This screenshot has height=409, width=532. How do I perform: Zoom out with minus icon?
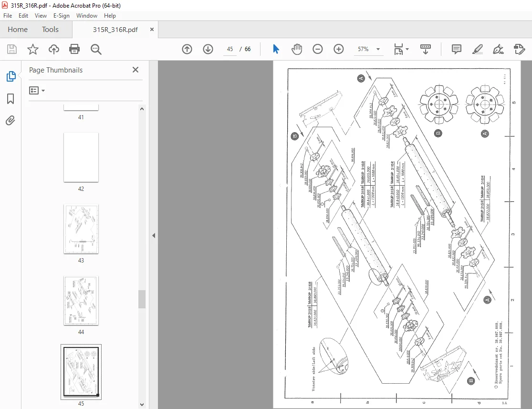(318, 49)
